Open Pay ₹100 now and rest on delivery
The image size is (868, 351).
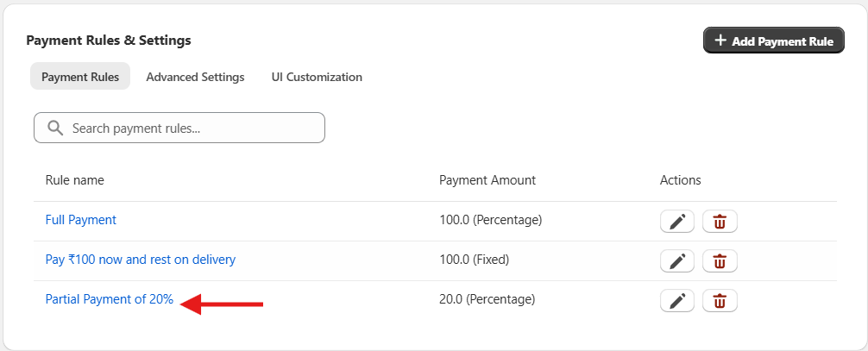[140, 260]
